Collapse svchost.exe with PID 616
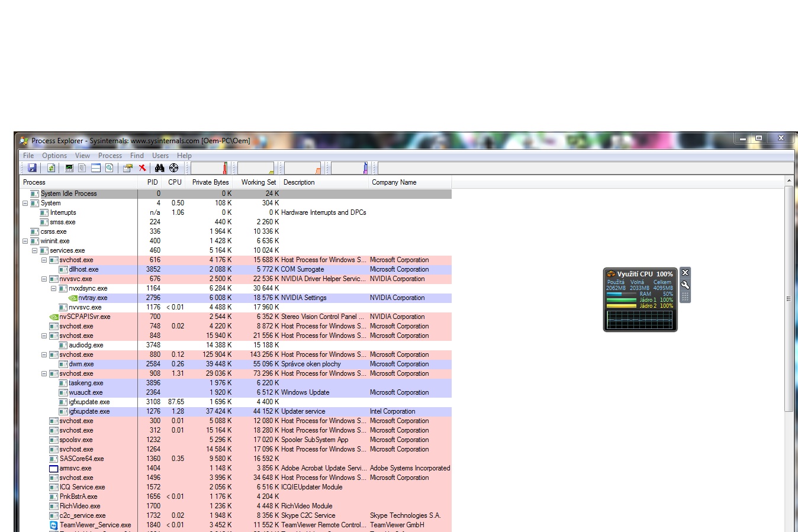 coord(44,260)
